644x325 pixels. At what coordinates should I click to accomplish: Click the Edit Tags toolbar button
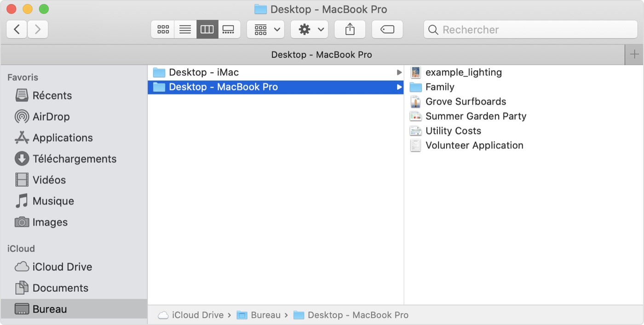click(387, 29)
